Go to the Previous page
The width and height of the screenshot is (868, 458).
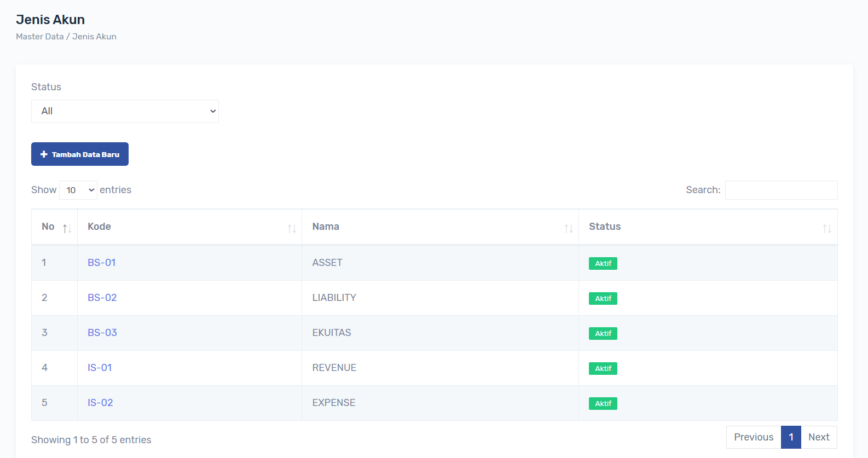point(753,437)
